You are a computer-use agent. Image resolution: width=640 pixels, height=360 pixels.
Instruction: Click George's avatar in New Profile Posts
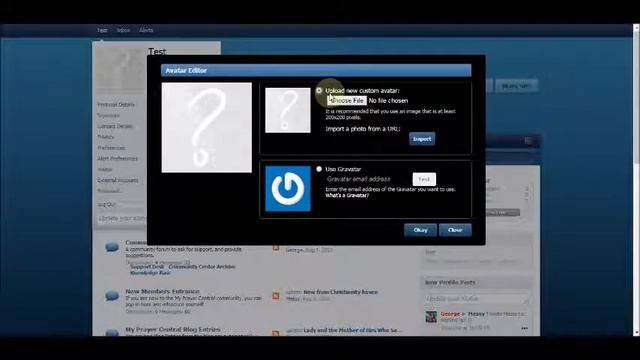tap(431, 317)
